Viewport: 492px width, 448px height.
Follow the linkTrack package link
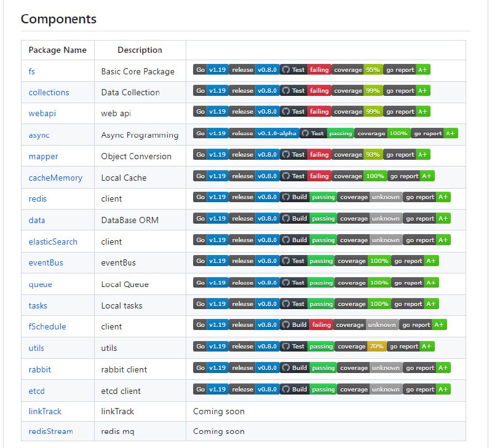point(45,411)
